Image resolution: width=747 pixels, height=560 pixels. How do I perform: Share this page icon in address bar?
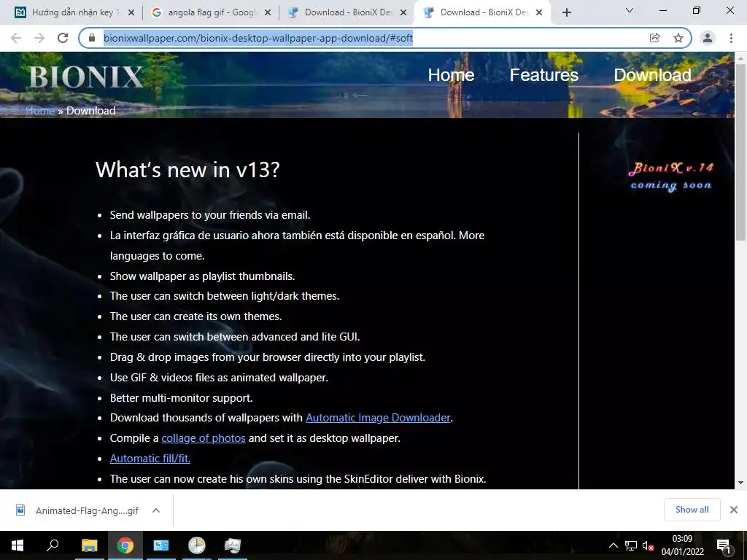655,38
